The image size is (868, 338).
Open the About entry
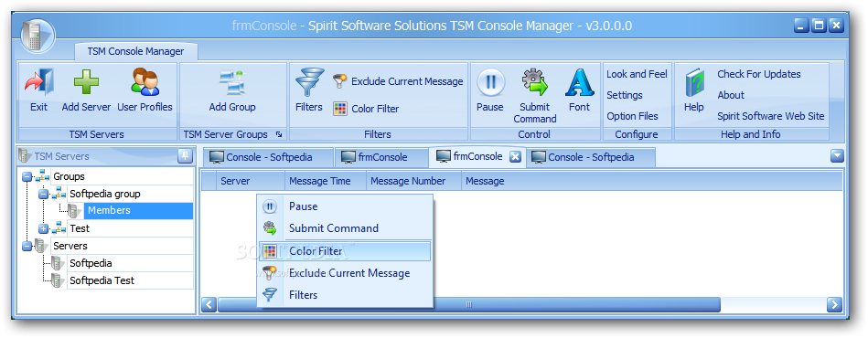point(731,95)
